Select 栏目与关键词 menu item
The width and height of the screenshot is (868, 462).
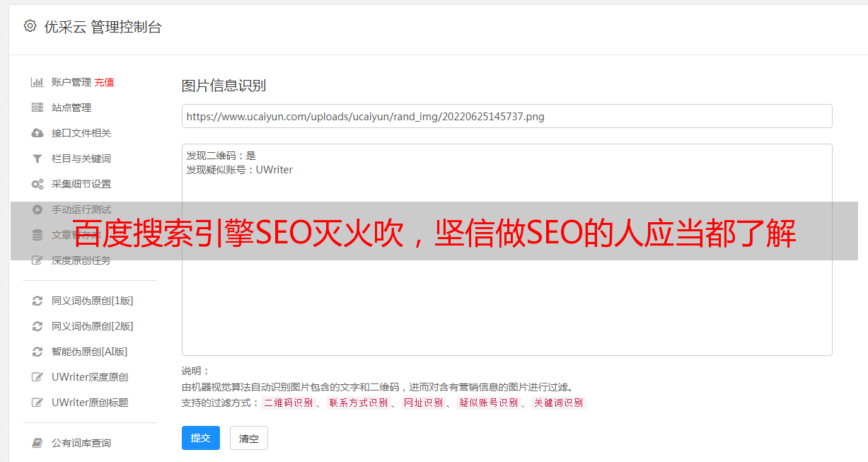(81, 158)
